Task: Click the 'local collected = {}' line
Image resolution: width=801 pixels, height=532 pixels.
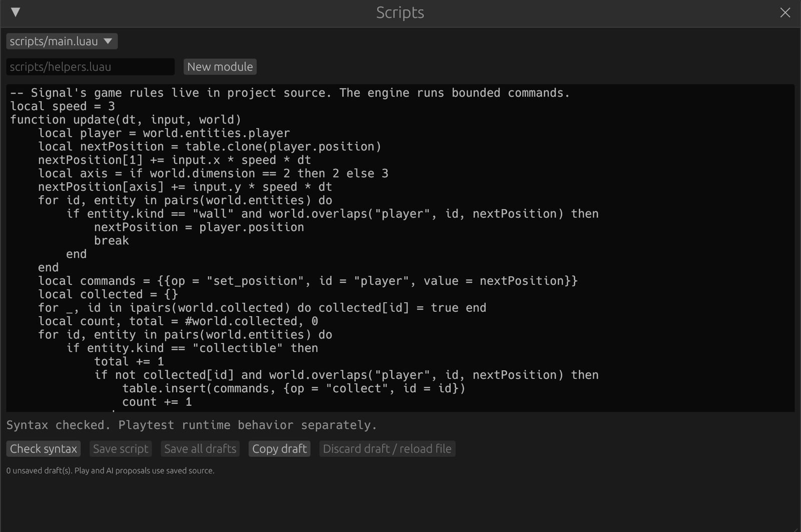Action: 108,294
